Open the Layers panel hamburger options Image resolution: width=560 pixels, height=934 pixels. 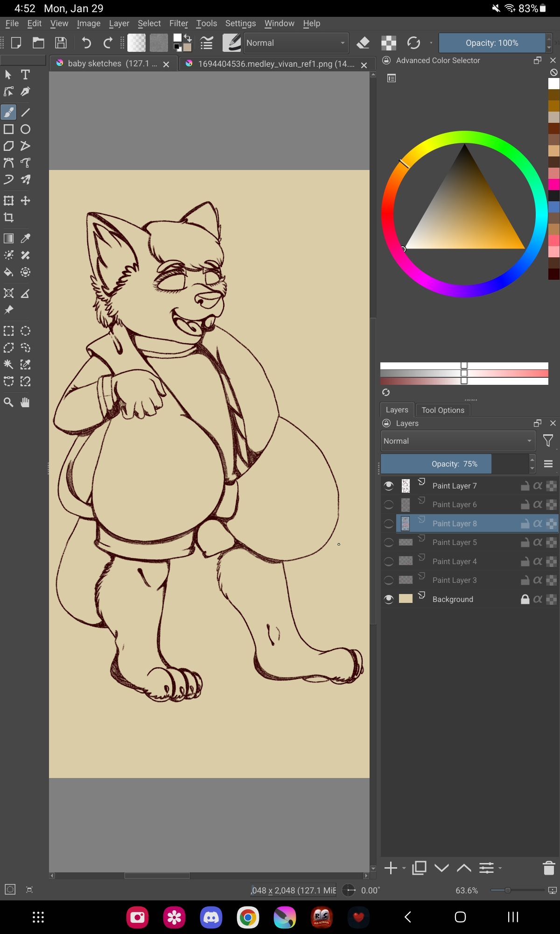(548, 464)
